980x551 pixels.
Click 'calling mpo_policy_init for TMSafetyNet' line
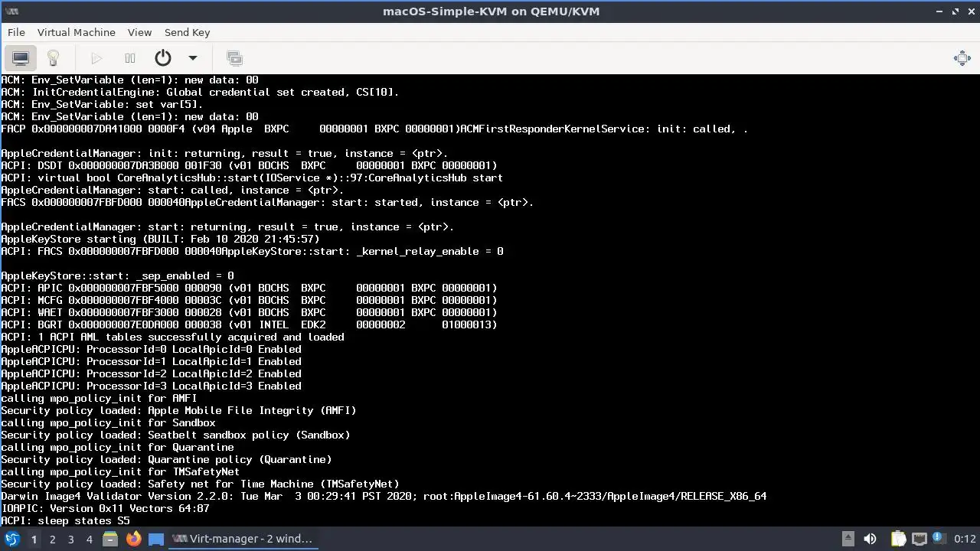pyautogui.click(x=120, y=472)
